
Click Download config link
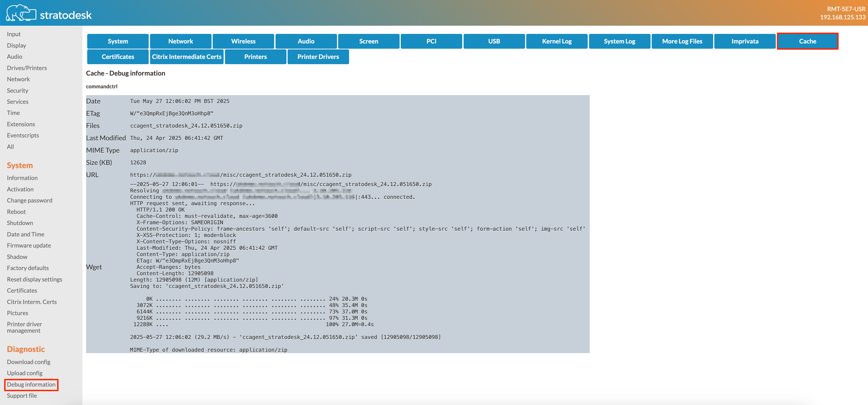(29, 362)
